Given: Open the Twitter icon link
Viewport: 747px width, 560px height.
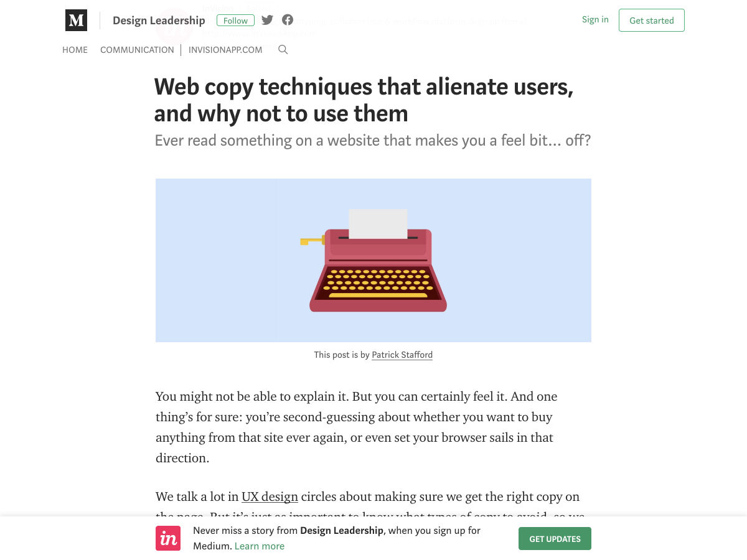Looking at the screenshot, I should (x=267, y=20).
